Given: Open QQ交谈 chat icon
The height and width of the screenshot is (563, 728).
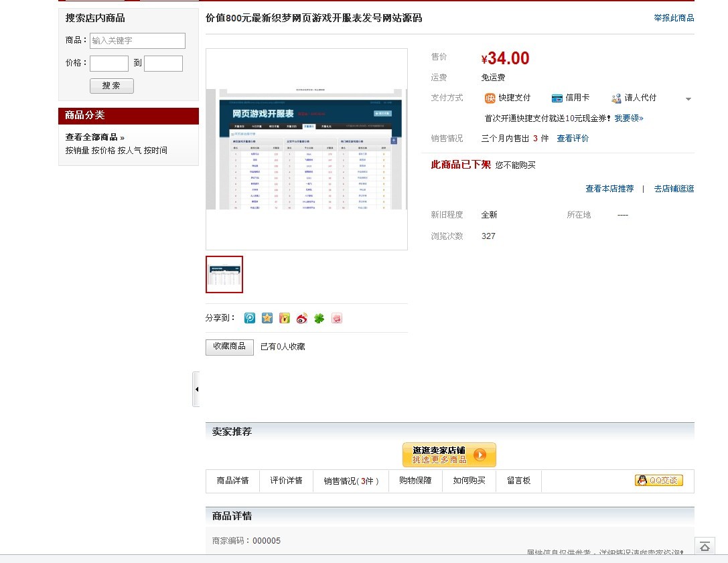Looking at the screenshot, I should coord(658,481).
